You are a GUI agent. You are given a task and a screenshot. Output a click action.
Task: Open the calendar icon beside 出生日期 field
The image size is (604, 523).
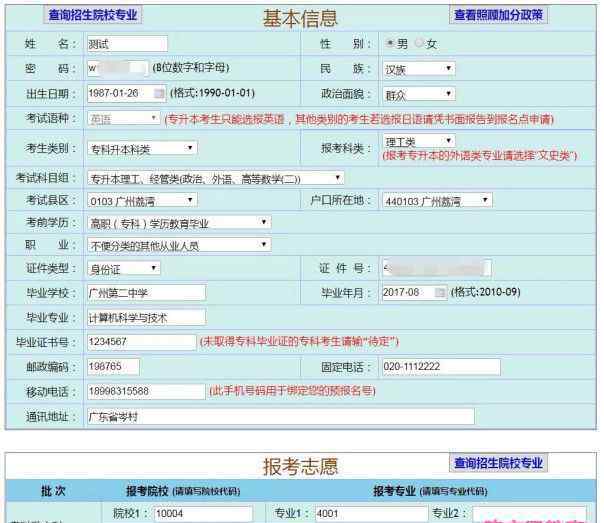[159, 93]
